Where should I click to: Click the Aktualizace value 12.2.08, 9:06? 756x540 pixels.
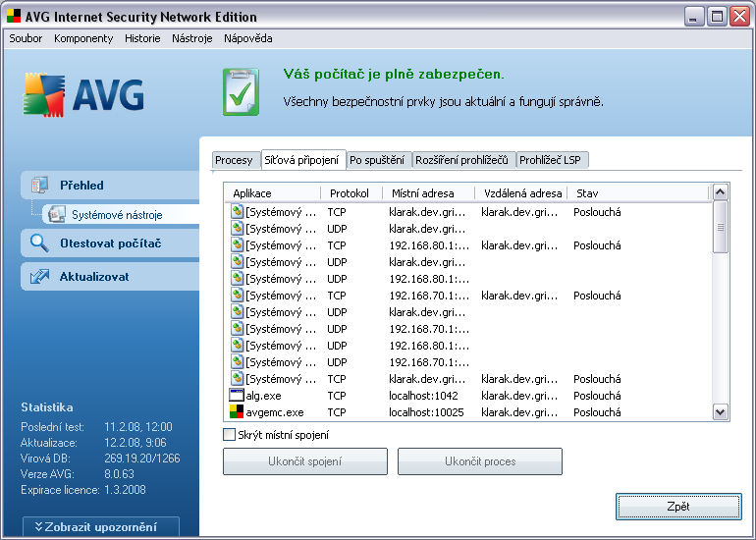(x=135, y=442)
